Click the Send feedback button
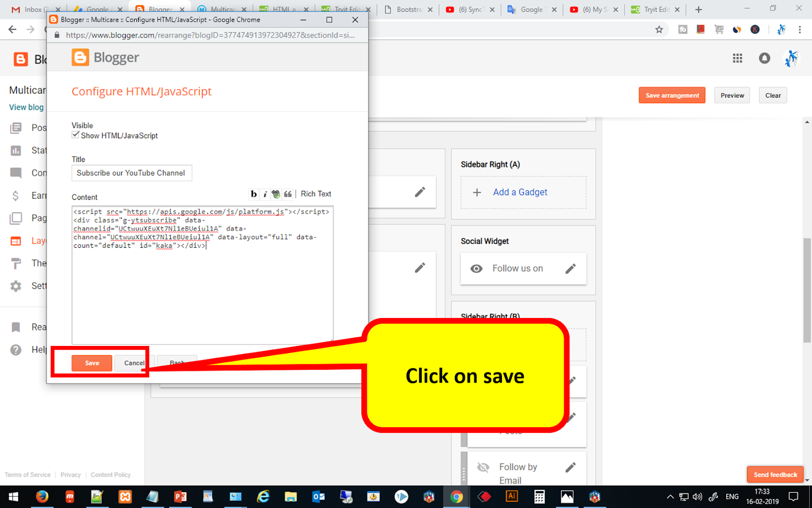812x508 pixels. [775, 474]
